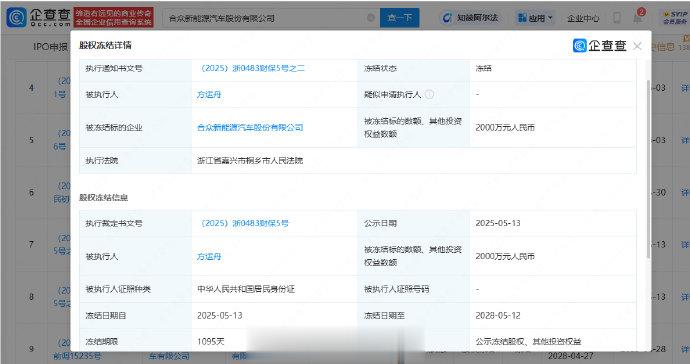Click the 股权冻结信息 section heading
690x364 pixels.
(x=103, y=198)
